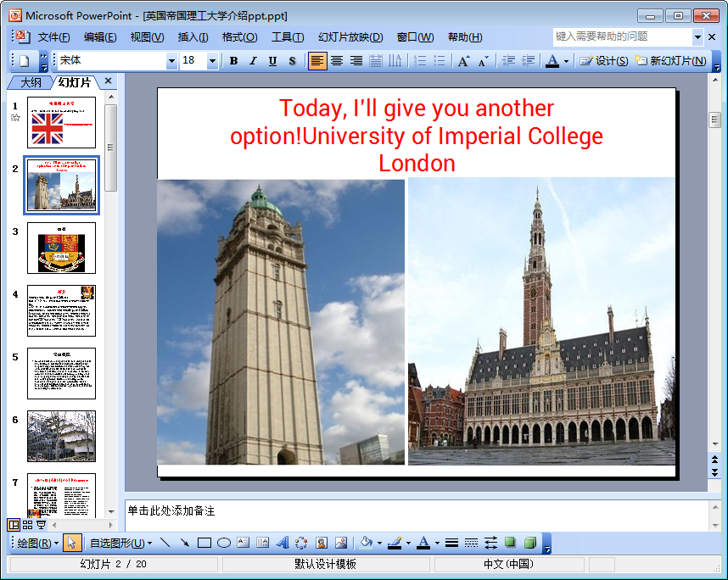Toggle italic formatting

(x=253, y=61)
